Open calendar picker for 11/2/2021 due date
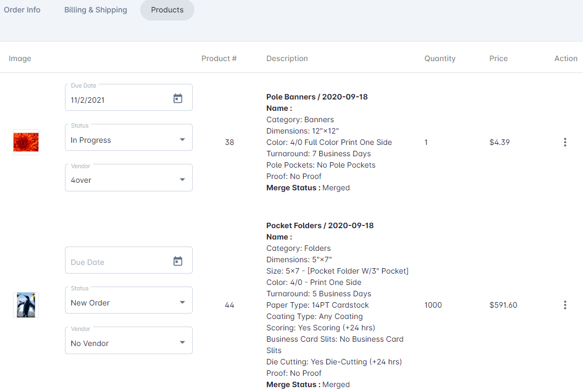 178,98
